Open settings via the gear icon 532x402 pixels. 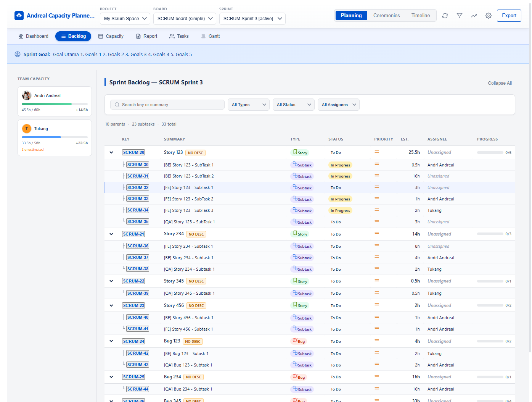point(488,16)
